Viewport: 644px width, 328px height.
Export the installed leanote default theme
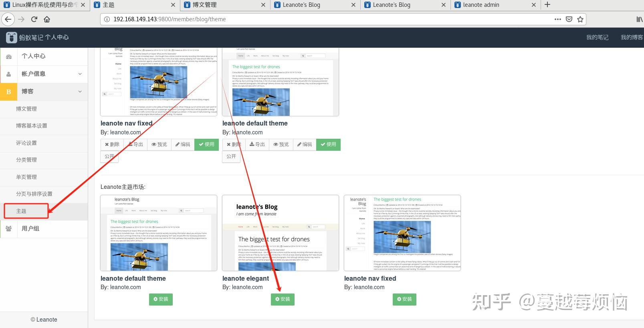(x=257, y=144)
